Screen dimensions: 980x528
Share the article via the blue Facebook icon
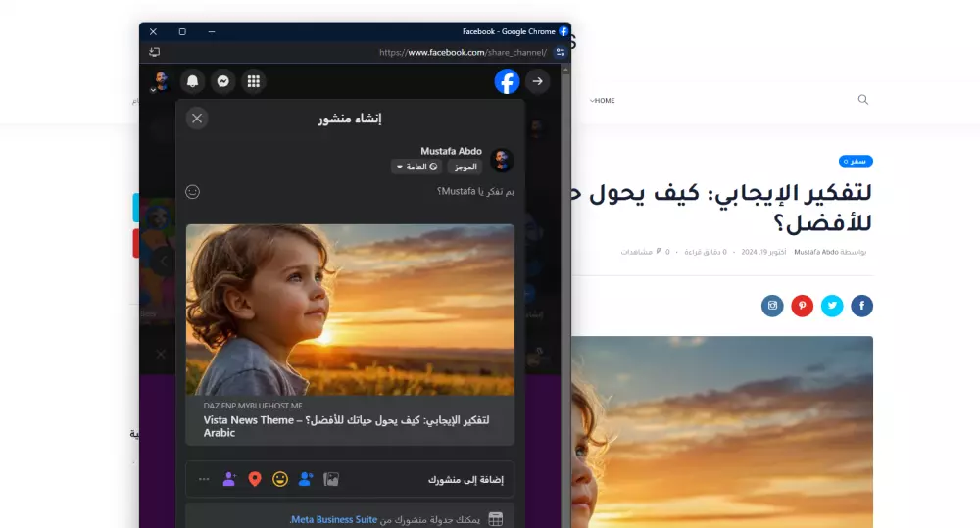[x=861, y=306]
